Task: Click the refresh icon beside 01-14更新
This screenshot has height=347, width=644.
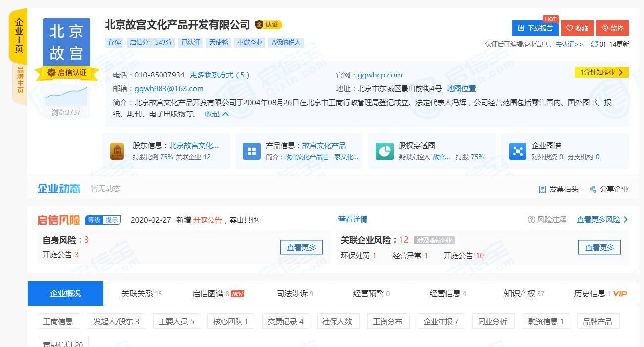Action: pos(594,44)
